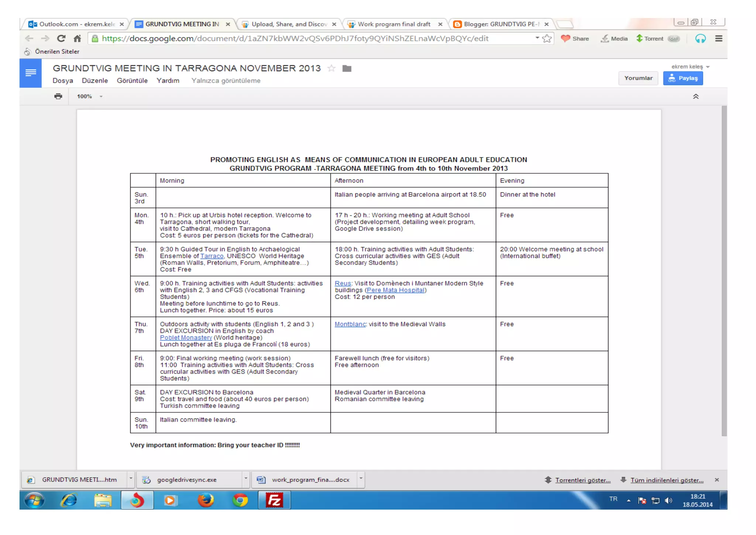756x535 pixels.
Task: Click the headphones extension icon
Action: 700,38
